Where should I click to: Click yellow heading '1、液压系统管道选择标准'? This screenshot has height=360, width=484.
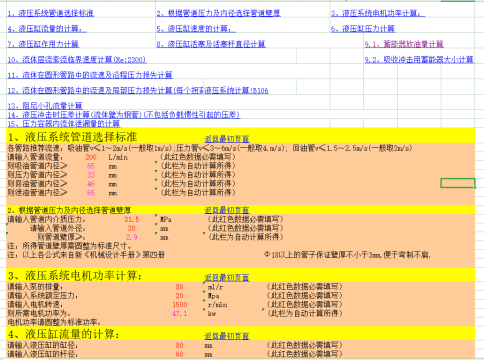tap(73, 137)
